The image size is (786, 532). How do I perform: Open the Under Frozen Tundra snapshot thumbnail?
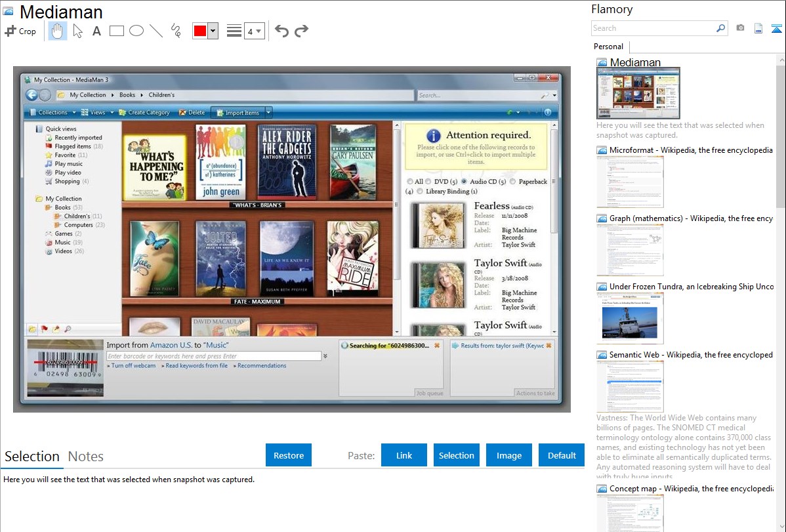(x=630, y=318)
